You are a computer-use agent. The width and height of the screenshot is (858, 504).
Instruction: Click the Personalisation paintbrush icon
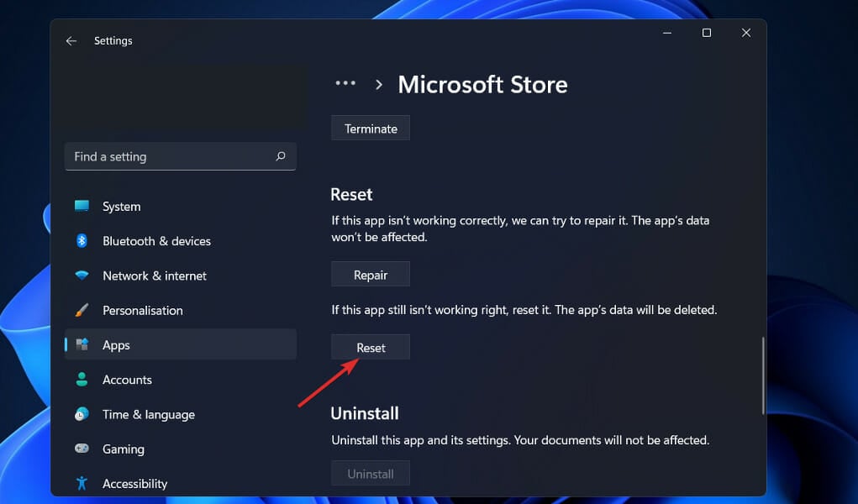82,310
